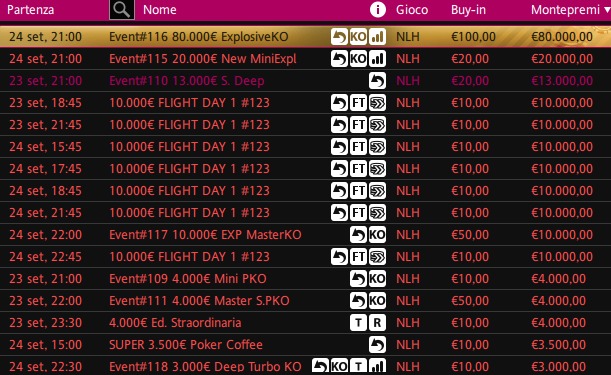Click KO icon on Event#117 EXP MasterKO

coord(377,235)
